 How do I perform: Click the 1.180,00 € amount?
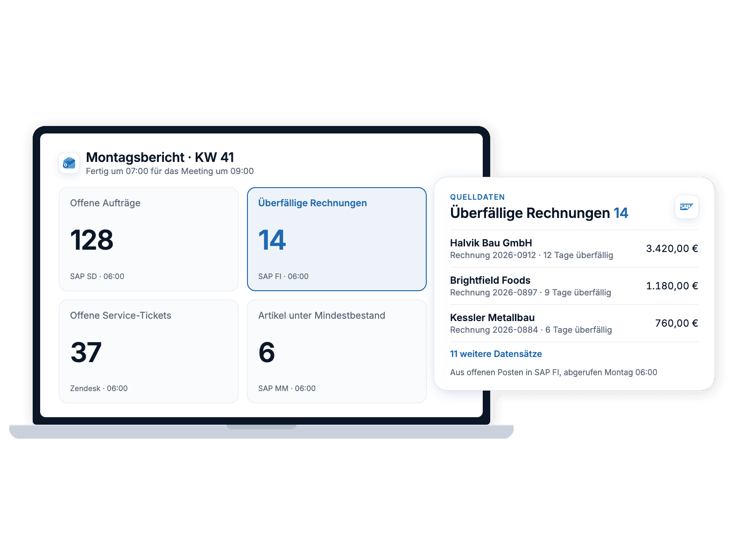click(x=672, y=286)
